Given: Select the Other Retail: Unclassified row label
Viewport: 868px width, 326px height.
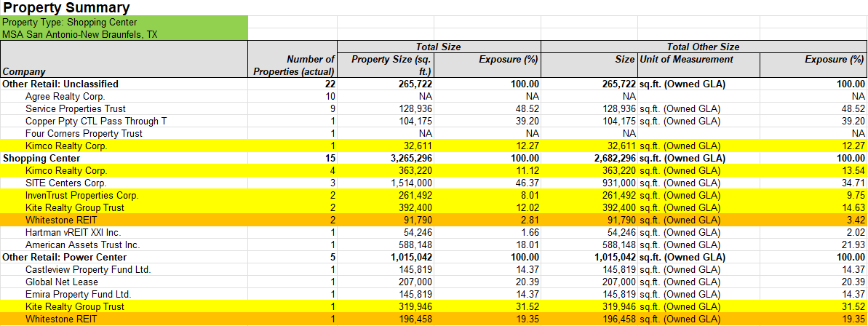Looking at the screenshot, I should tap(60, 84).
